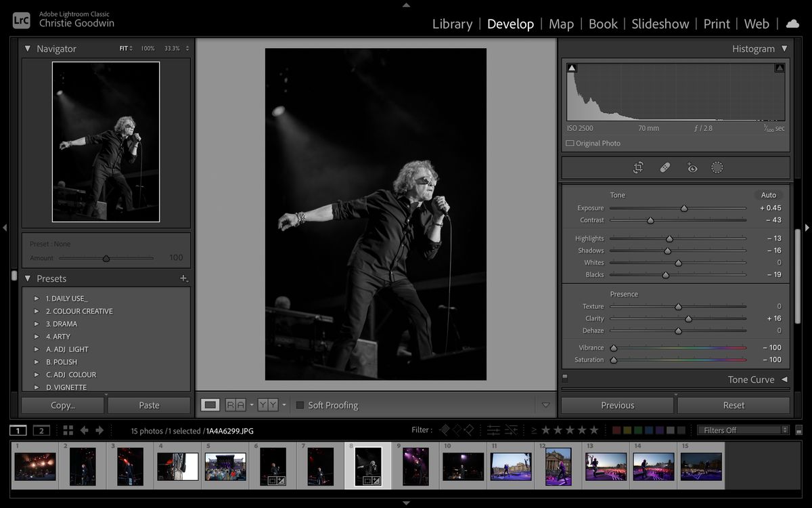Switch to Loupe view in the toolbar
Viewport: 812px width, 508px height.
(x=211, y=404)
